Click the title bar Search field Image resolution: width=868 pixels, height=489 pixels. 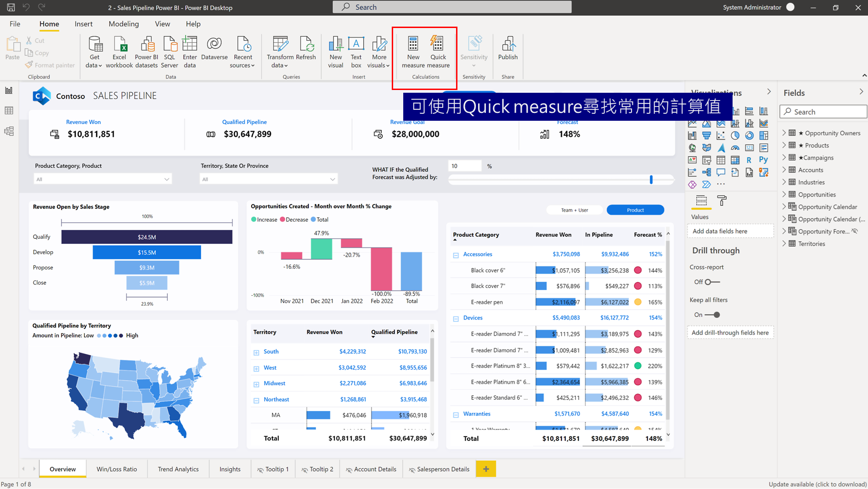coord(452,7)
